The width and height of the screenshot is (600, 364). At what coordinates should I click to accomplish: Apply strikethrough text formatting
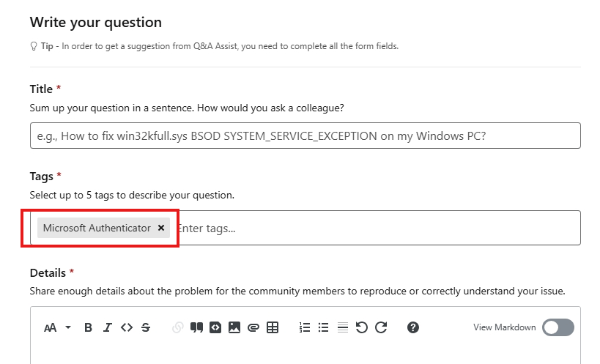point(146,327)
